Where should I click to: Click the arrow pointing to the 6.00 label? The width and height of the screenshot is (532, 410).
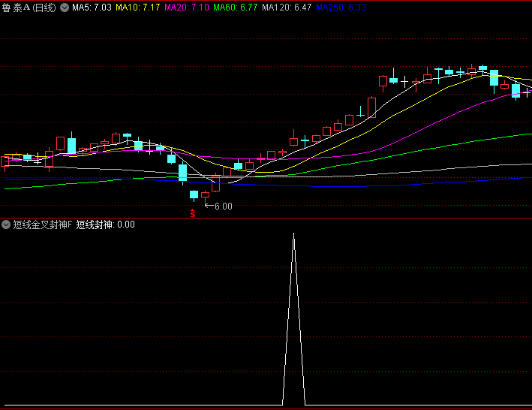(209, 206)
